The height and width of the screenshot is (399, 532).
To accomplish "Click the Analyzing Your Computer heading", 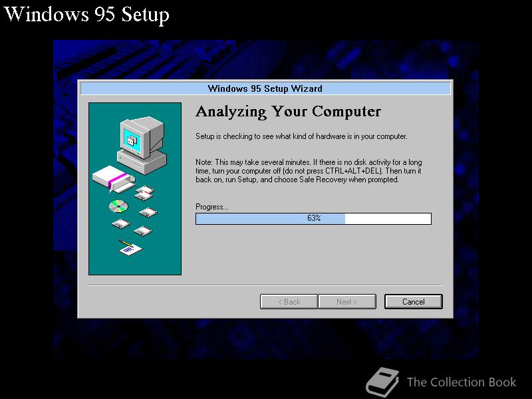I will [289, 112].
